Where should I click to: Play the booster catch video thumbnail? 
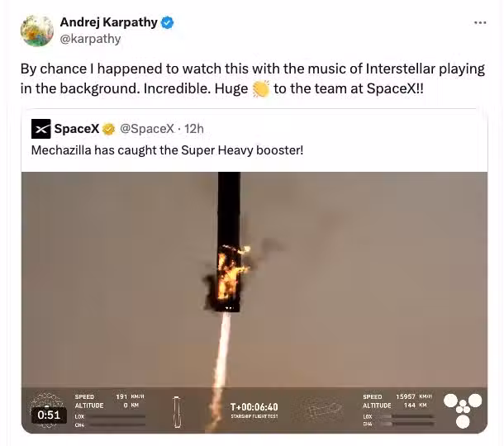(254, 302)
